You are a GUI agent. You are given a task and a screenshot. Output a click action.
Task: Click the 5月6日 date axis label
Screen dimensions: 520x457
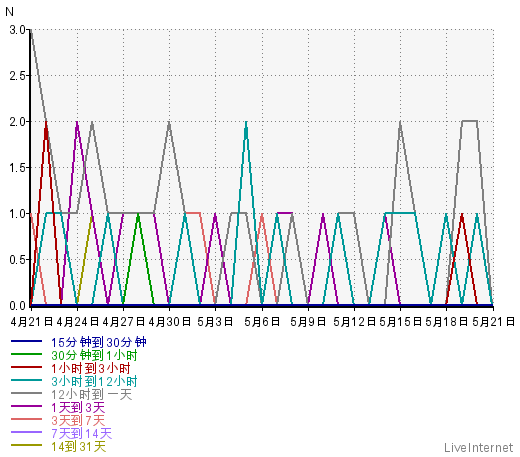[262, 322]
